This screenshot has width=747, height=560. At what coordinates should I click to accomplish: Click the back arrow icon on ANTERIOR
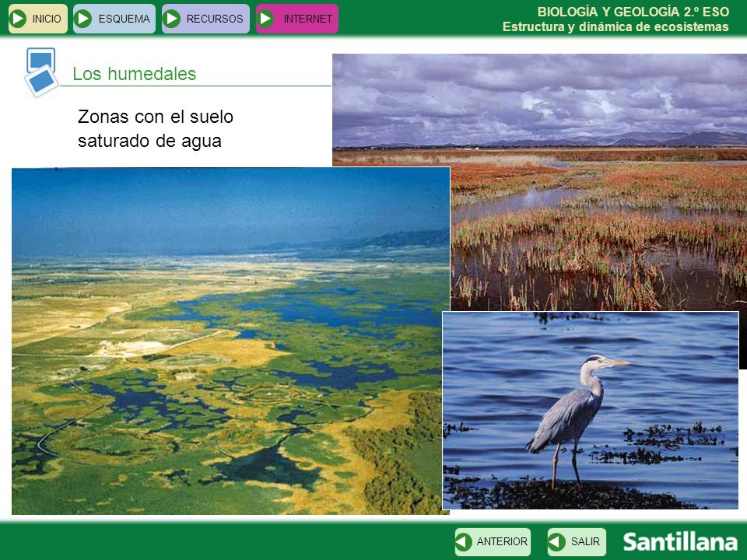(x=463, y=542)
